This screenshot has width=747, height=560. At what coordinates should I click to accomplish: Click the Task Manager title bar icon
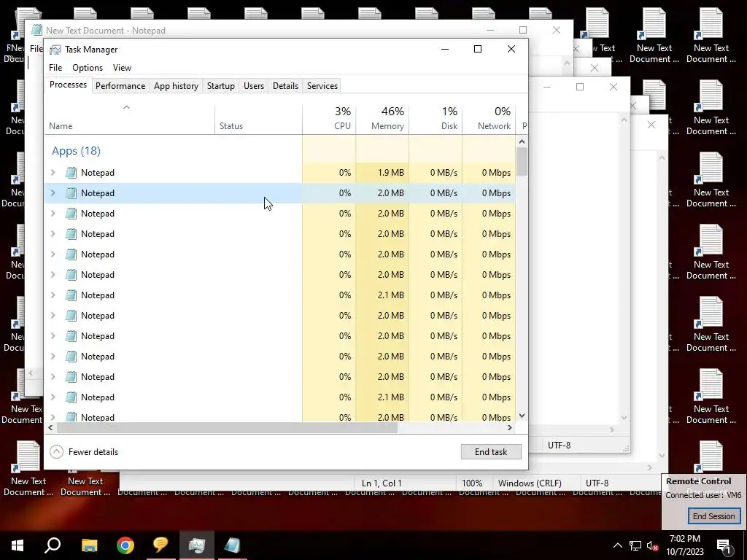(55, 50)
